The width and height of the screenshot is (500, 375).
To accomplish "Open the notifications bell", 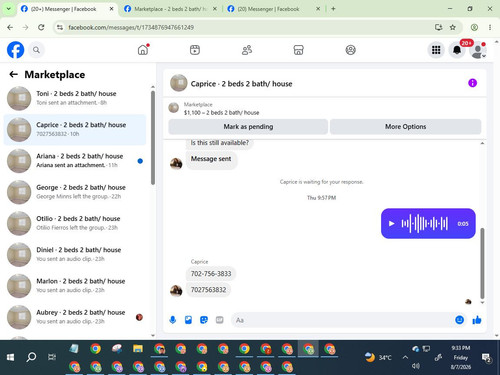I will (457, 50).
